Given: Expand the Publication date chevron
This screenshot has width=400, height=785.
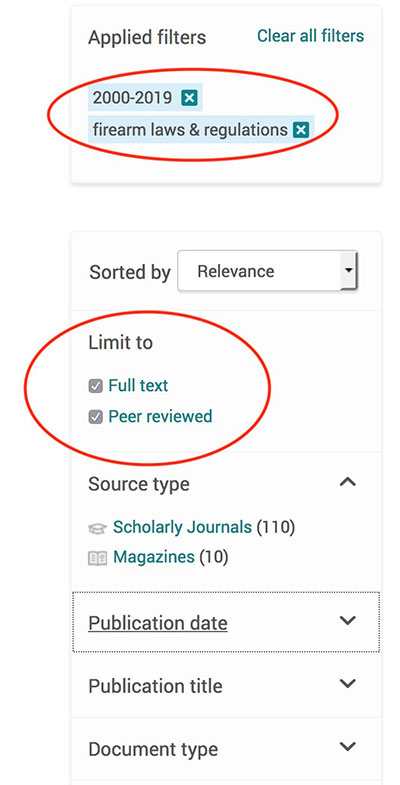Looking at the screenshot, I should tap(347, 621).
